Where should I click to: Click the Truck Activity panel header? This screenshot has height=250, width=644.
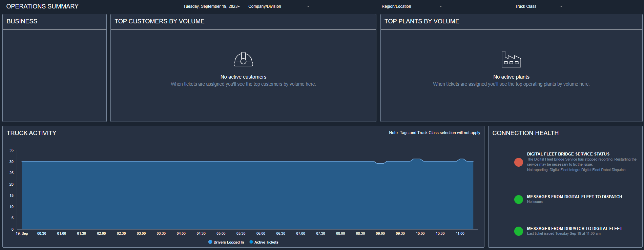tap(32, 133)
